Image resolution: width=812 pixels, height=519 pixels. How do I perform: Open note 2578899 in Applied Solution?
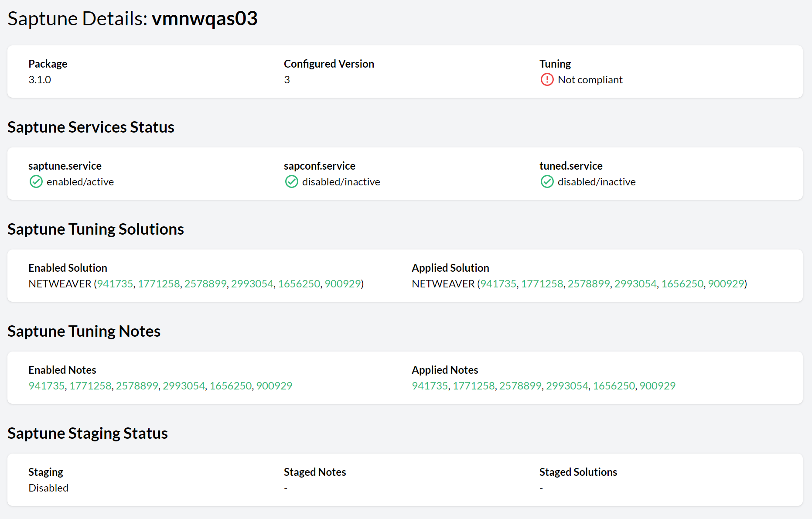click(589, 283)
